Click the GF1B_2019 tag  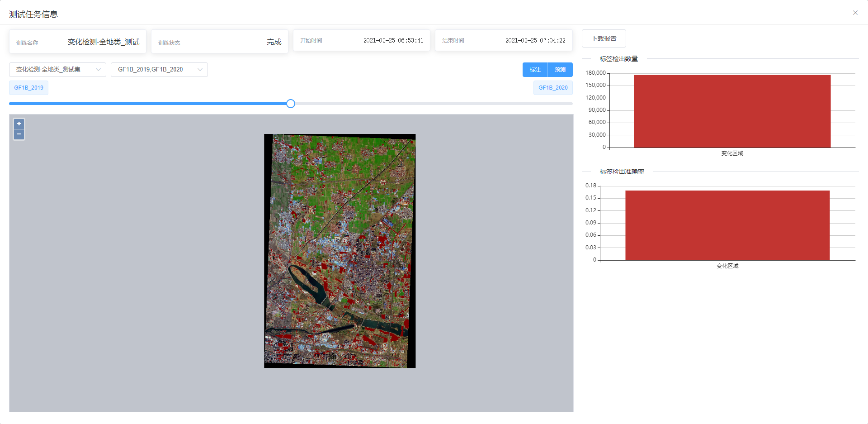click(28, 88)
